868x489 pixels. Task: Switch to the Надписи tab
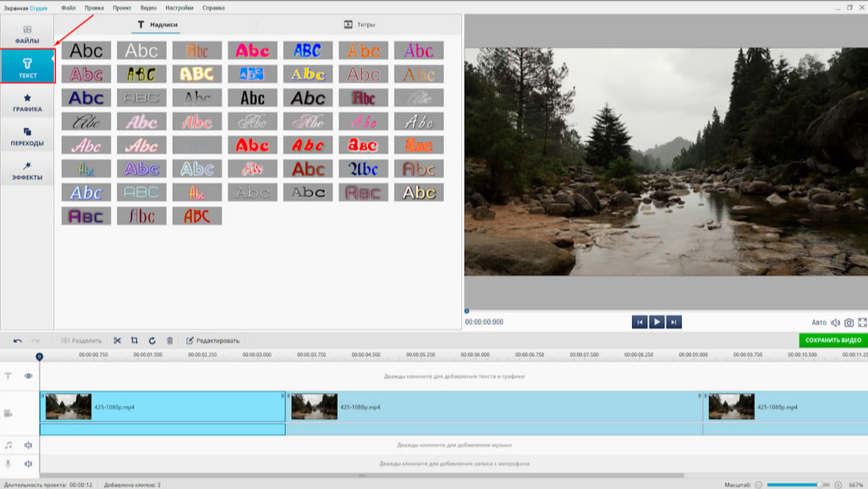point(157,25)
